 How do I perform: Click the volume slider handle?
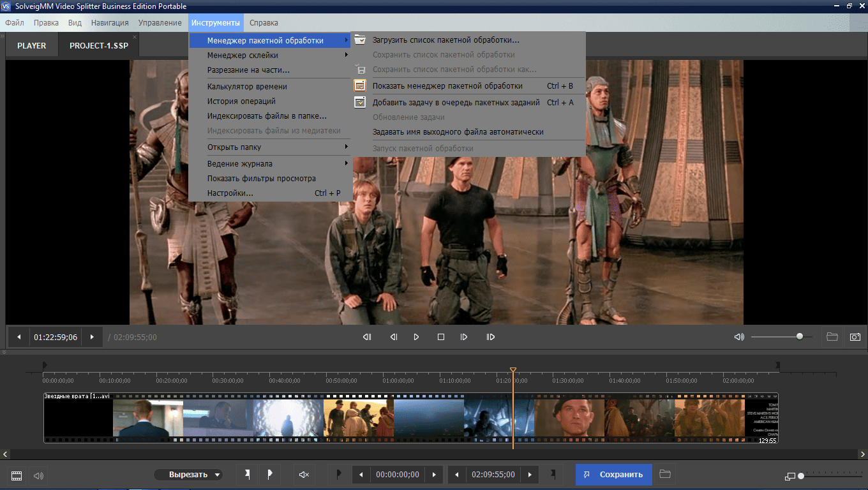(x=800, y=336)
